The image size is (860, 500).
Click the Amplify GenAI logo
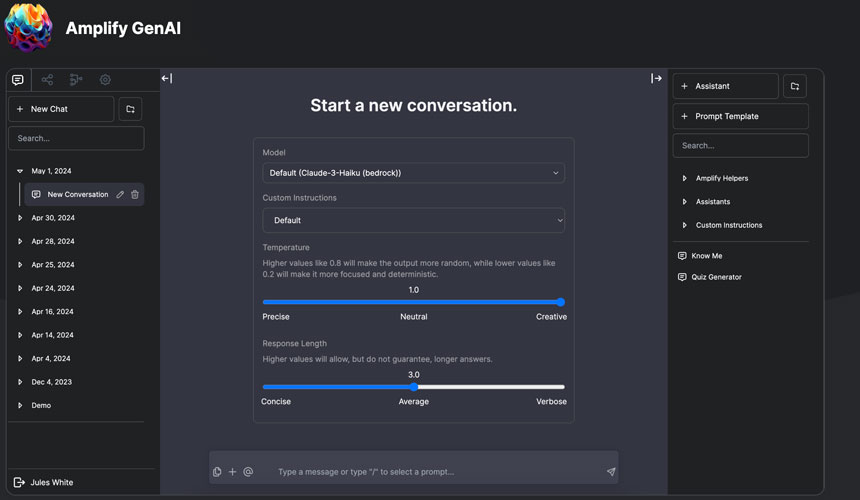(29, 27)
